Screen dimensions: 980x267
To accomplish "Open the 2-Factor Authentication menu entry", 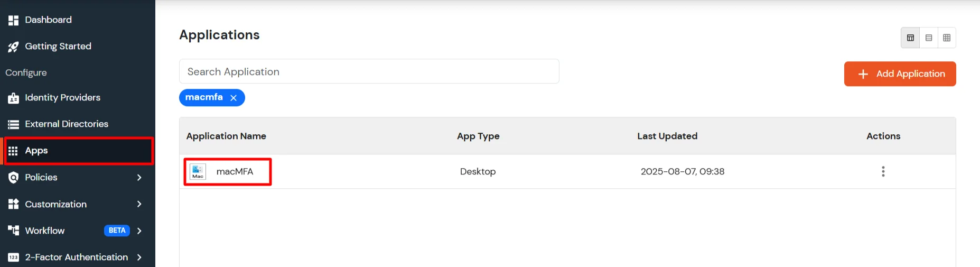I will 78,257.
